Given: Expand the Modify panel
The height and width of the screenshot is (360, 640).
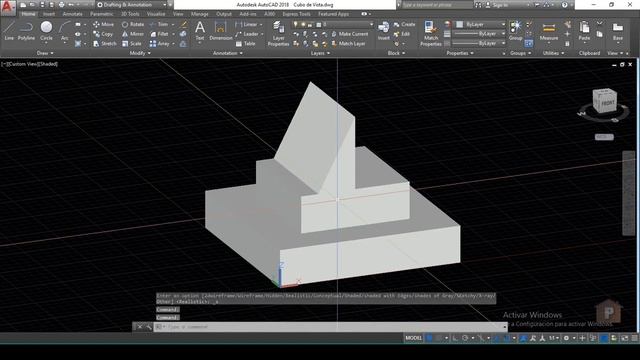Looking at the screenshot, I should click(140, 53).
